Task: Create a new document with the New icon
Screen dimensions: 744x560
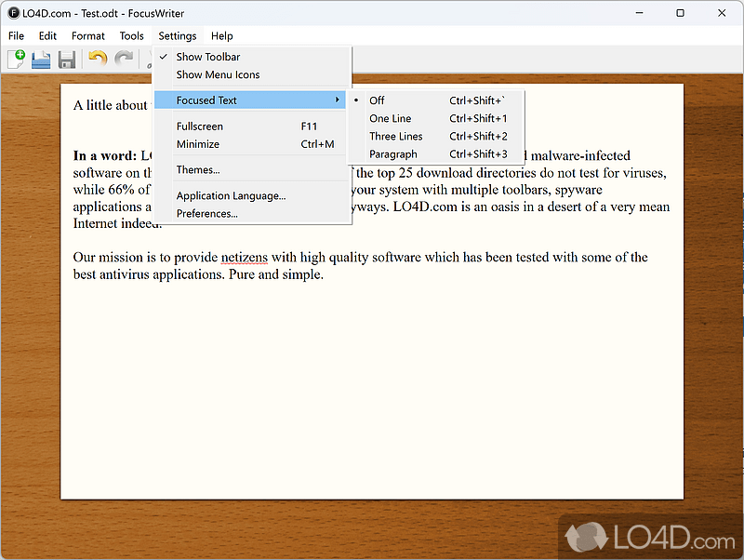Action: [x=17, y=59]
